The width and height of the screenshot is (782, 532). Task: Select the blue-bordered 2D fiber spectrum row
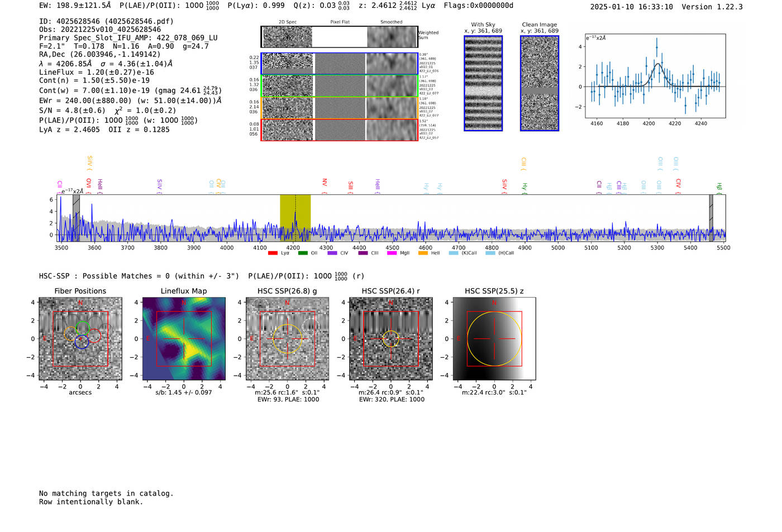point(339,64)
